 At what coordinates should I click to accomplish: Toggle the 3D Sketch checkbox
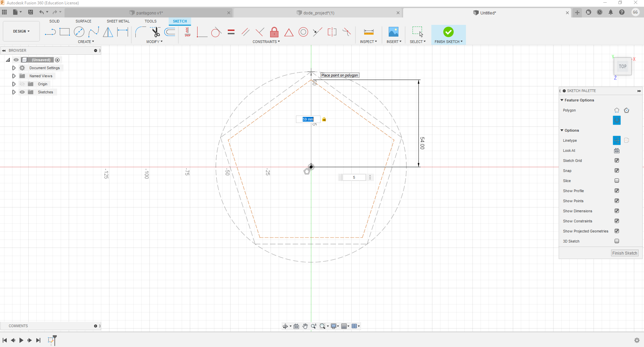pyautogui.click(x=617, y=241)
